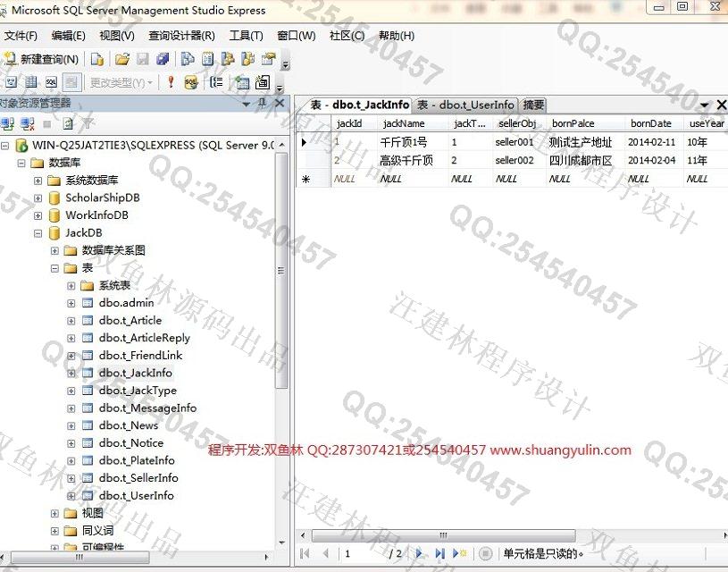Open the 更改类型 change type dropdown
Screen dimensions: 728x572
121,83
